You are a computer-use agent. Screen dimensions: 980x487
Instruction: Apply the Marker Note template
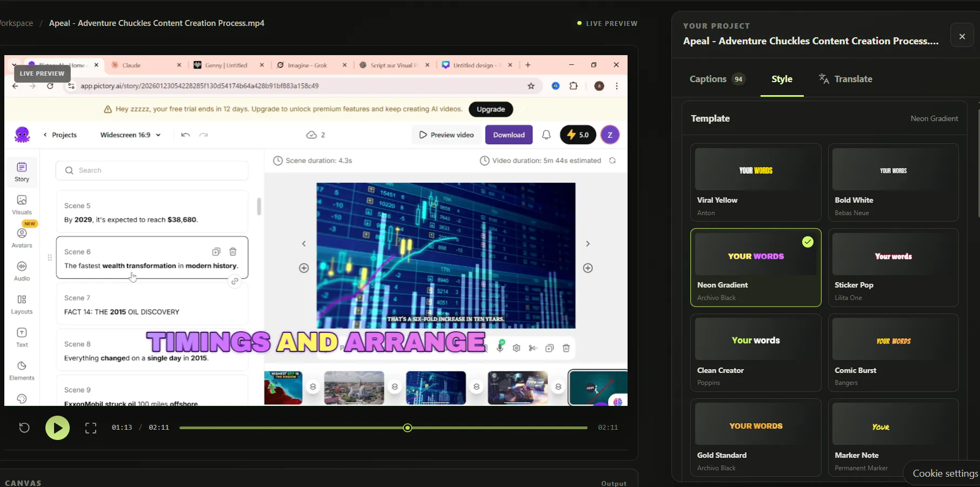click(893, 438)
